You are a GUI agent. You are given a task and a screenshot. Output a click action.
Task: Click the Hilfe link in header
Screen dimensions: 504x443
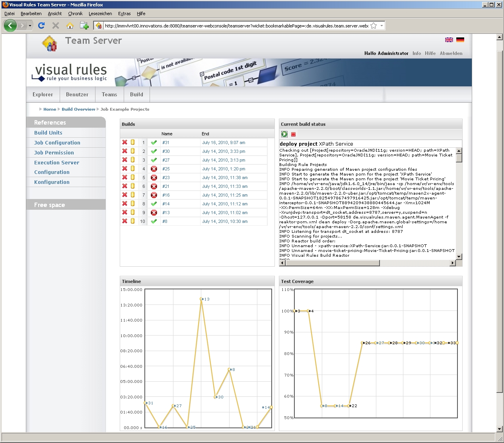(430, 53)
